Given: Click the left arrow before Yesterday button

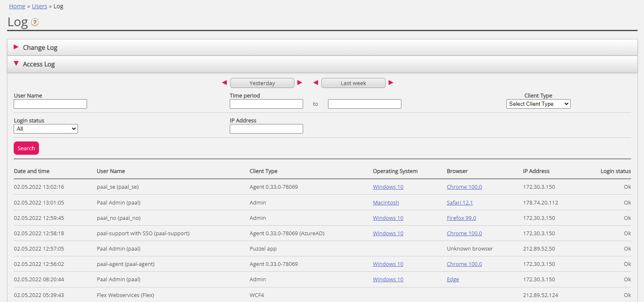Looking at the screenshot, I should click(224, 83).
